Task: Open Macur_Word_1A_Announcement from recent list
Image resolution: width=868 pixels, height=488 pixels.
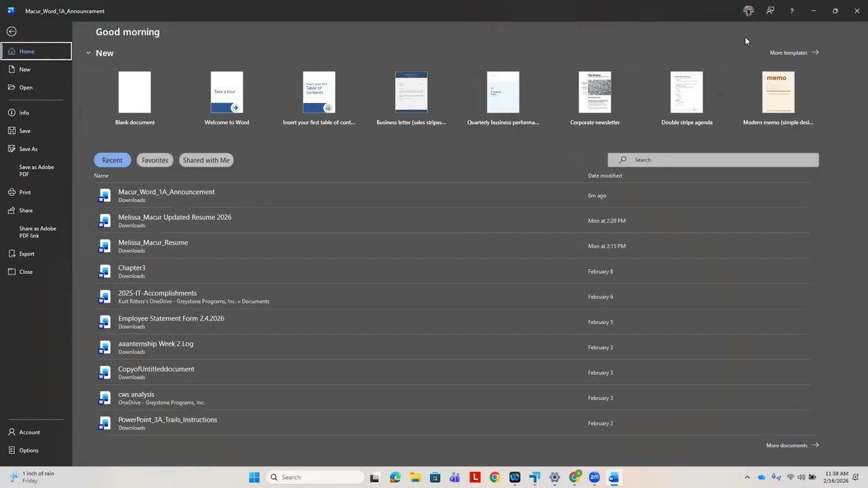Action: click(452, 195)
